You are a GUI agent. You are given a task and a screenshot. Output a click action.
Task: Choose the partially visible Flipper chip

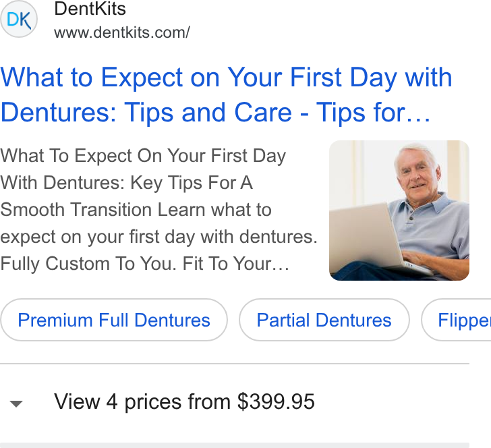click(x=456, y=320)
